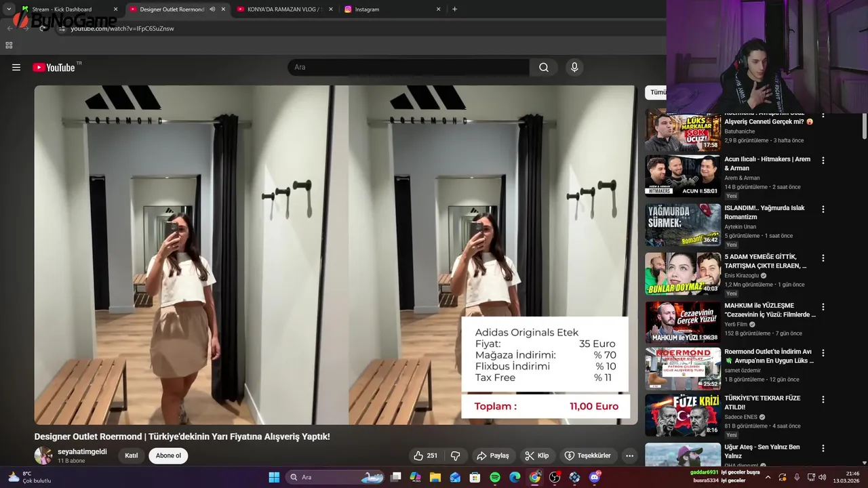Open options for TÜRKİYE'YE TEKRAR FÜZE video
The width and height of the screenshot is (868, 488).
tap(823, 399)
